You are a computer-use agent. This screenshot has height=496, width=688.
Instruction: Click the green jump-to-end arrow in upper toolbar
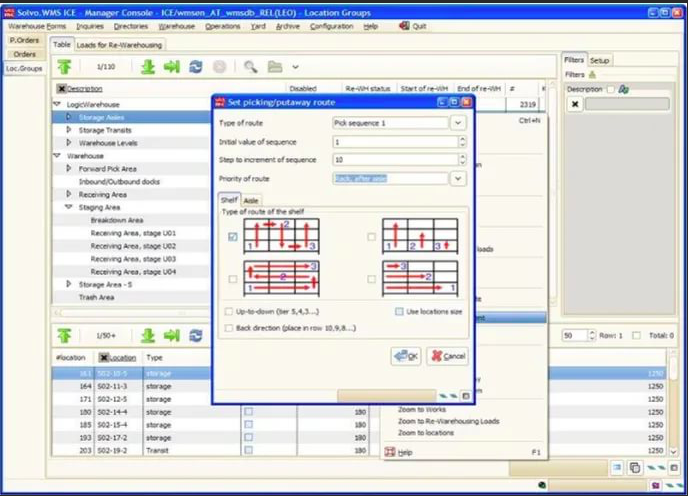(172, 67)
